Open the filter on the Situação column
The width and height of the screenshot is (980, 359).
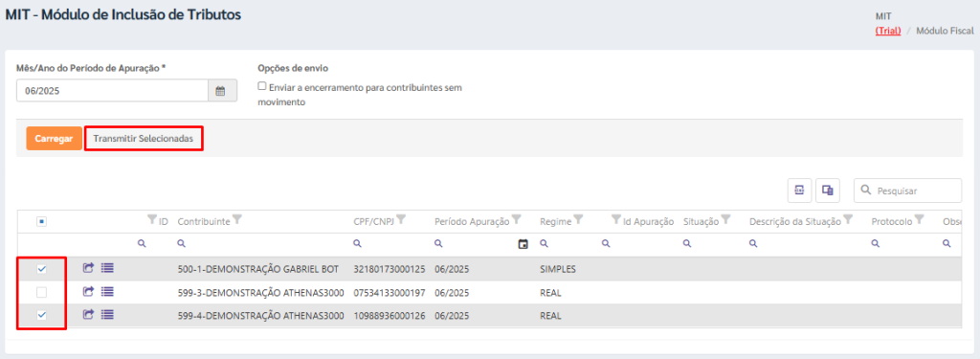click(x=725, y=219)
